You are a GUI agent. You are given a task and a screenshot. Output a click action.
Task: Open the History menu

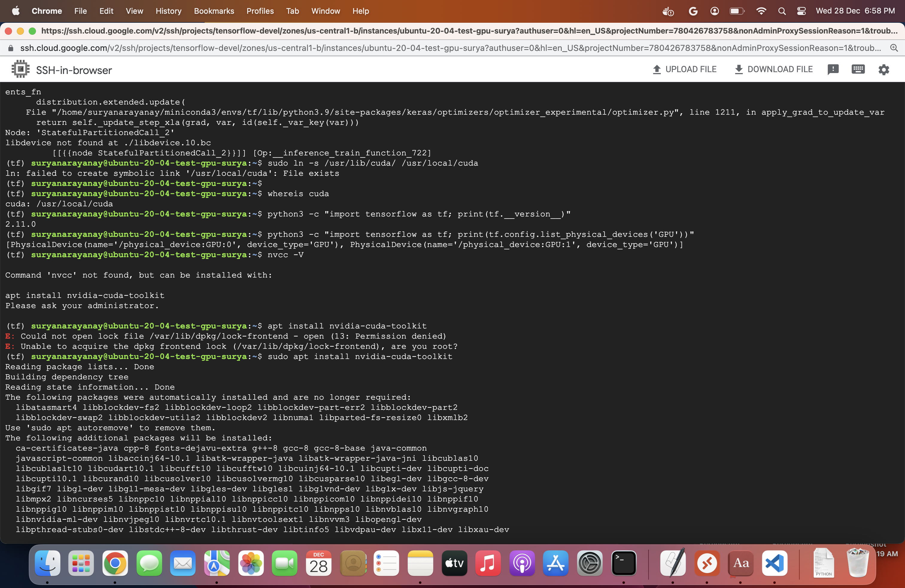tap(168, 11)
